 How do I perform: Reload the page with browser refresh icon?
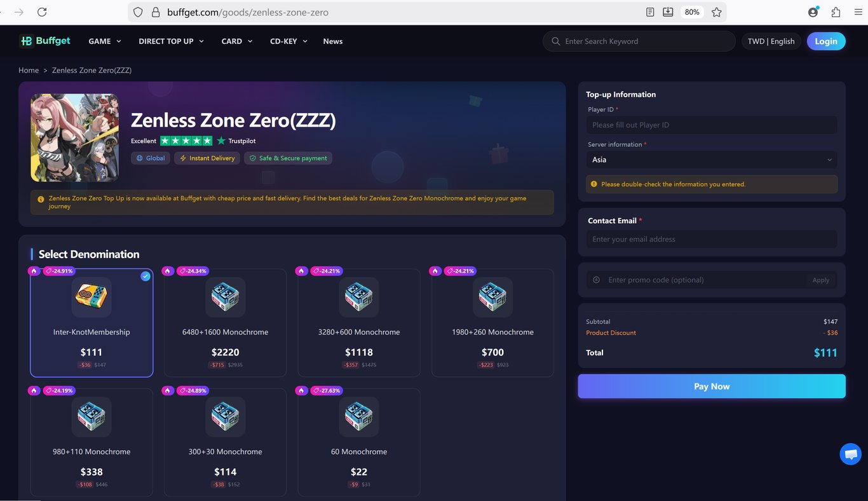[42, 12]
